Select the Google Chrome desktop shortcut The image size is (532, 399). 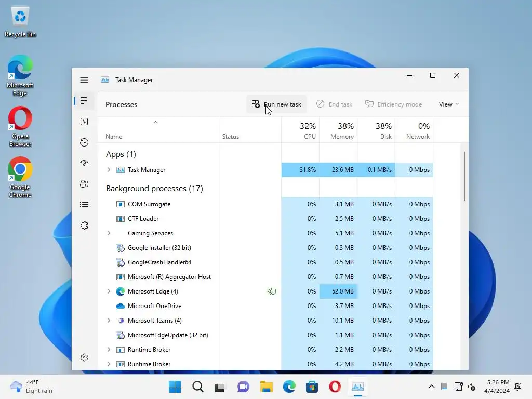pos(20,178)
